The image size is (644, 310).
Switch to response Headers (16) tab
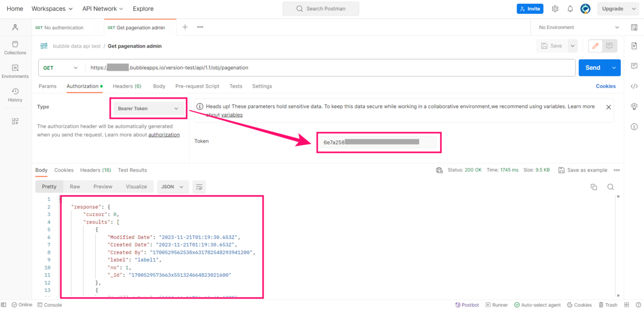[x=96, y=170]
